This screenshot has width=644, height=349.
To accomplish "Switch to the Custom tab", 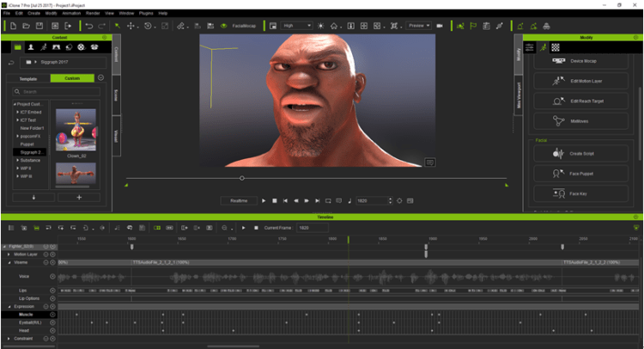I will coord(72,78).
